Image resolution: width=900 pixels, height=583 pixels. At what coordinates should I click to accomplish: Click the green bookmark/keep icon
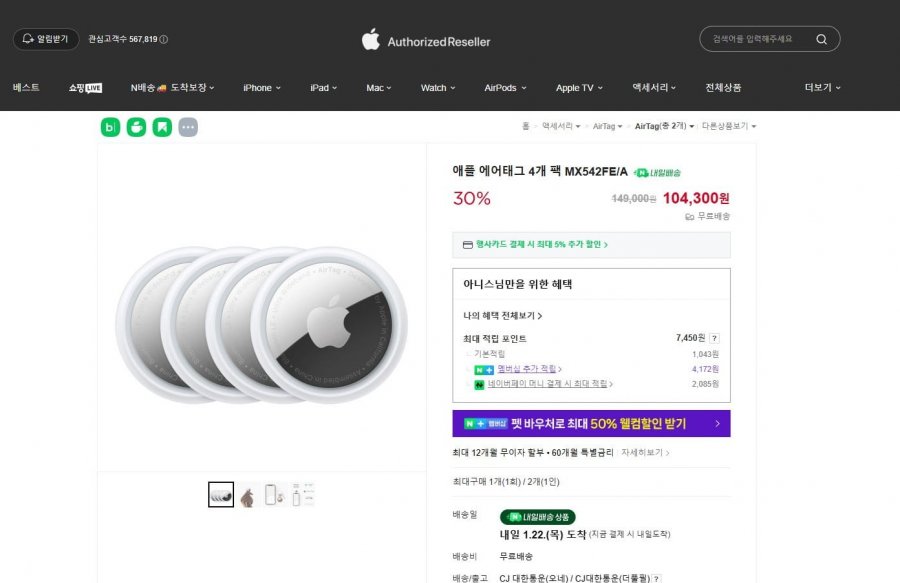162,127
